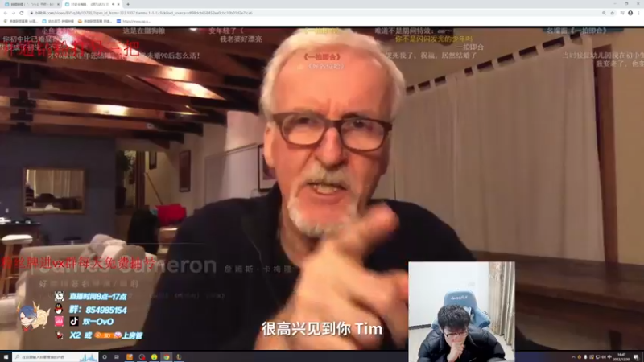Open the Chrome three-dot menu
The image size is (644, 362).
[638, 13]
